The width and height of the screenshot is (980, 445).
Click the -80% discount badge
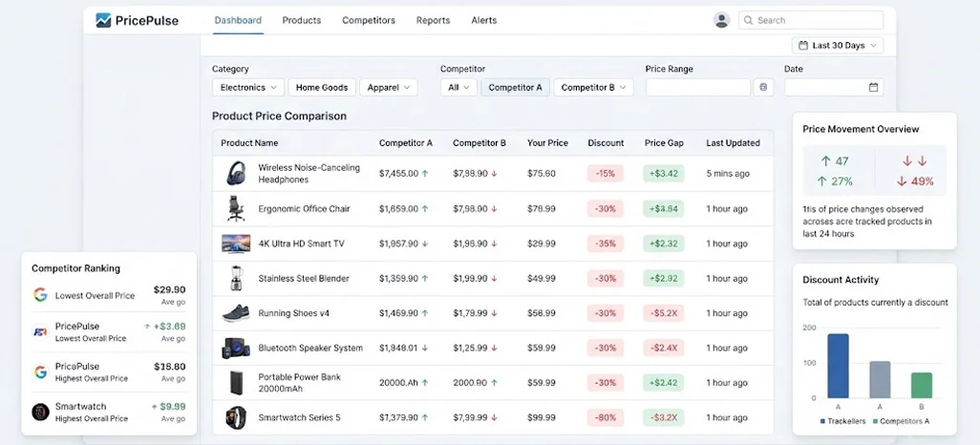click(606, 417)
